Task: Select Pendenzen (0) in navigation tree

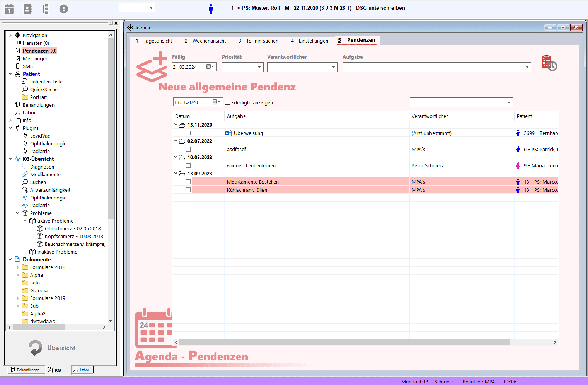Action: 39,51
